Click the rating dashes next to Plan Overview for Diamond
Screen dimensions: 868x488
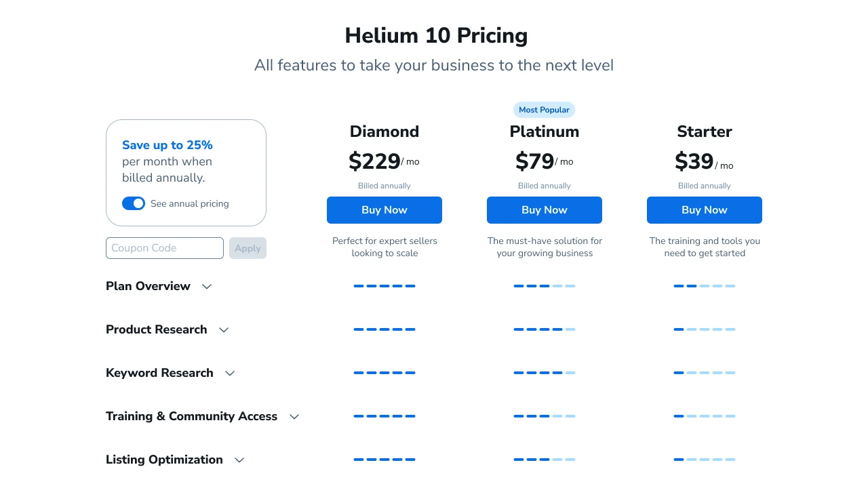[384, 286]
